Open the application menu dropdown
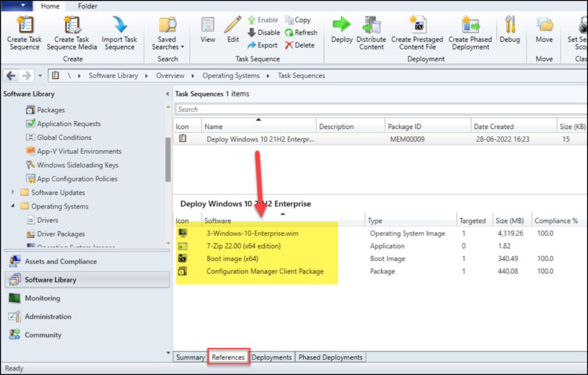 coord(17,5)
